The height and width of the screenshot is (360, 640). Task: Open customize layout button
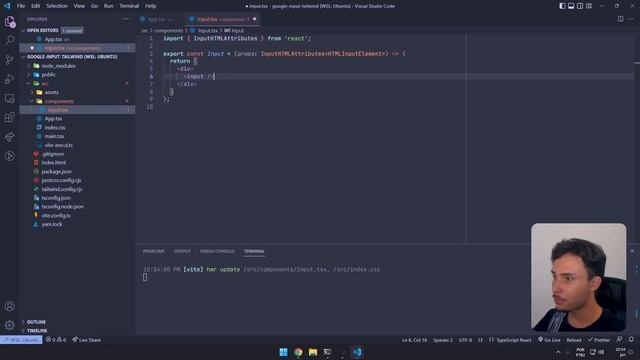point(589,6)
